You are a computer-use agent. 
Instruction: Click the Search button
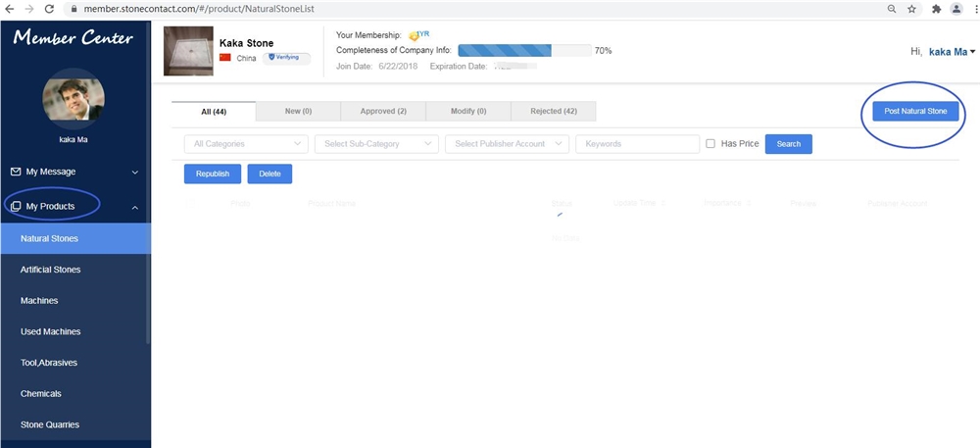[x=789, y=144]
